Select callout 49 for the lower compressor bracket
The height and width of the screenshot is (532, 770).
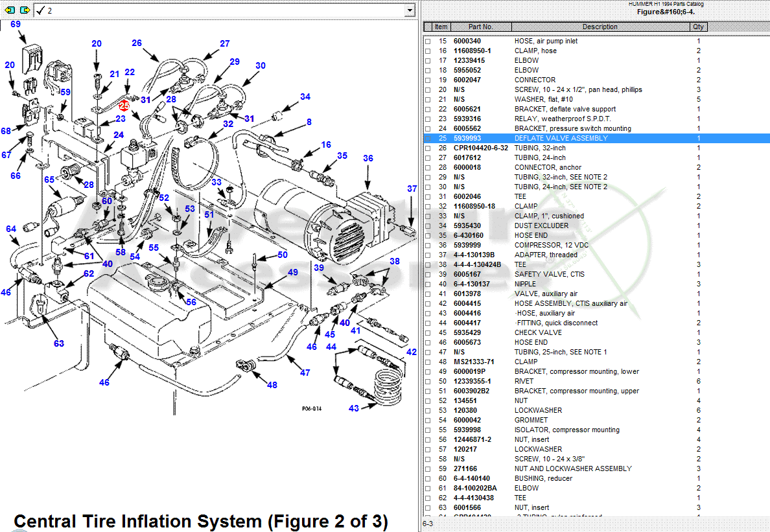pos(293,272)
